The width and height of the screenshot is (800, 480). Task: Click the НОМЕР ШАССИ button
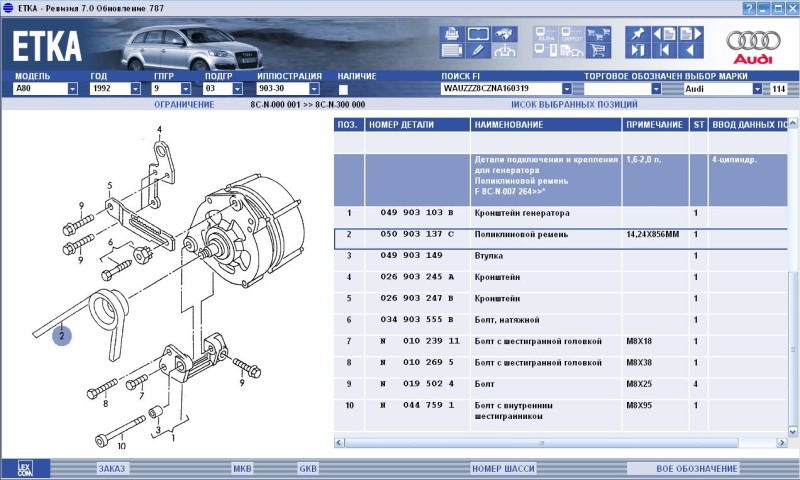click(x=503, y=468)
